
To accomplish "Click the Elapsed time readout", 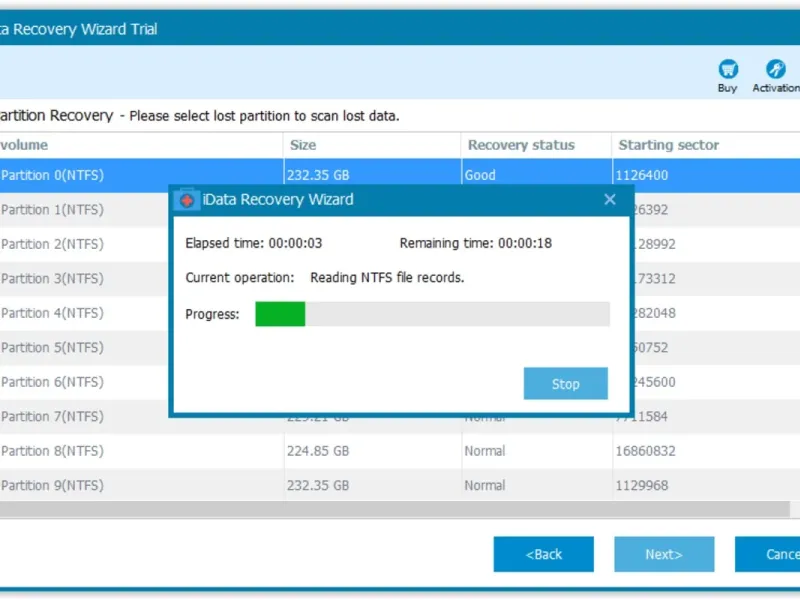I will tap(254, 243).
